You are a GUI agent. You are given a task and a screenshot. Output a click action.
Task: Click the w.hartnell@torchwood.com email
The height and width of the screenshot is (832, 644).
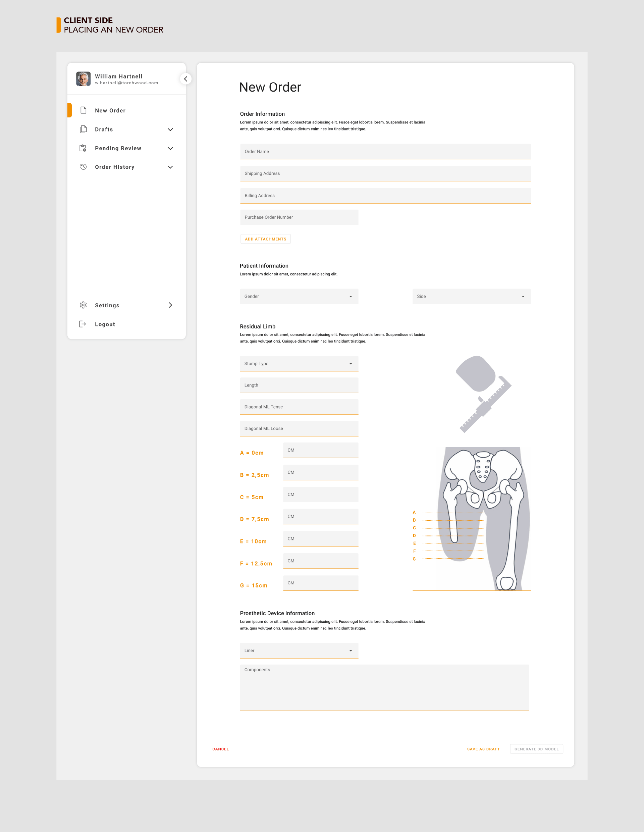[126, 83]
